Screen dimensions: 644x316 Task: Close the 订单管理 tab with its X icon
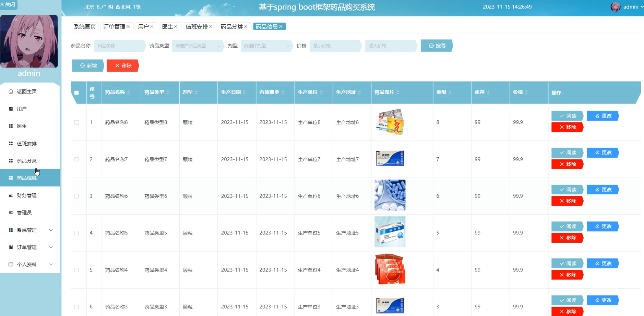128,27
